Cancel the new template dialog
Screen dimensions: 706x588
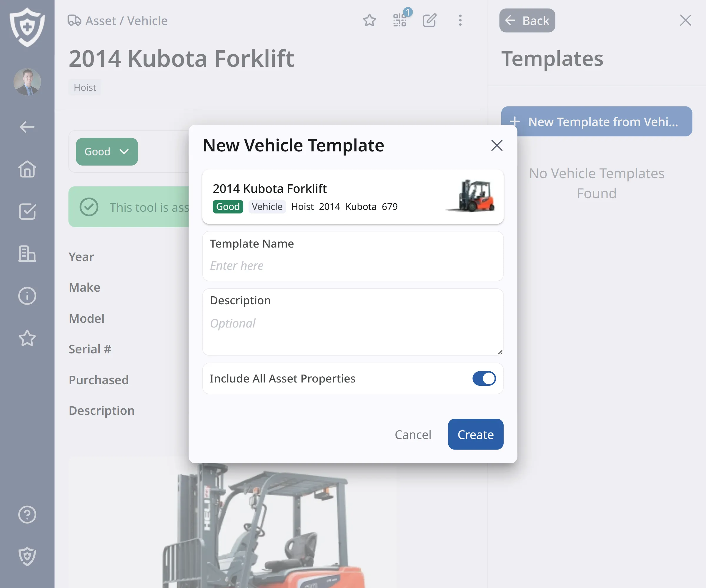coord(413,435)
